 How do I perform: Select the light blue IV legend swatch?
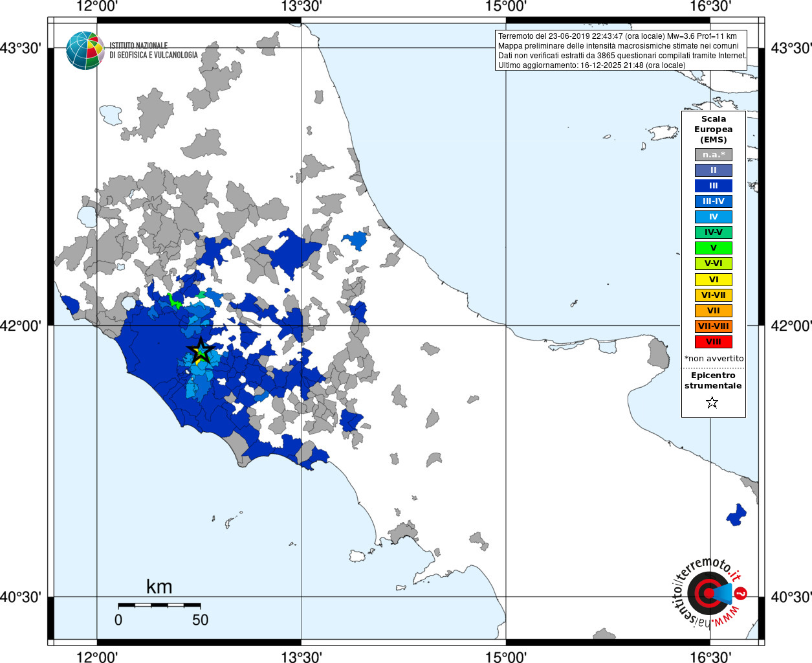[x=714, y=217]
